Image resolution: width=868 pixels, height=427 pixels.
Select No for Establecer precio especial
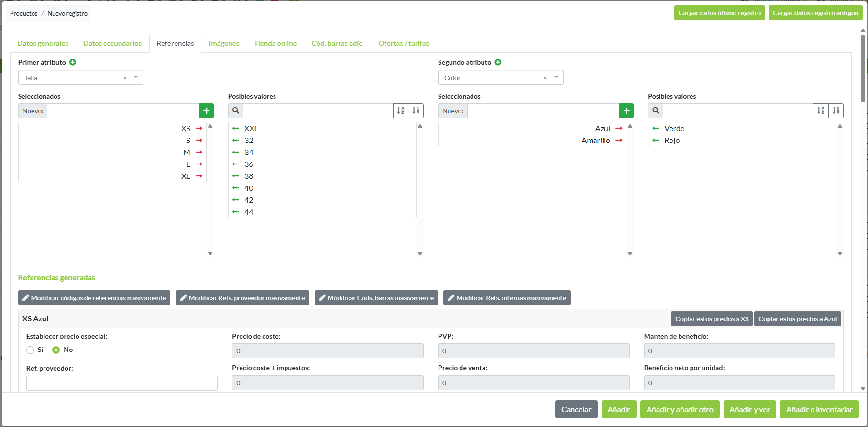56,350
